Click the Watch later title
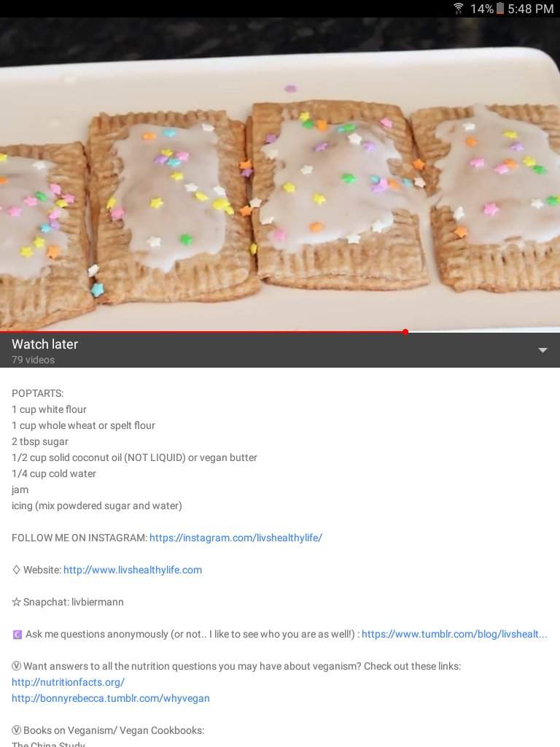Viewport: 560px width, 747px height. point(44,344)
